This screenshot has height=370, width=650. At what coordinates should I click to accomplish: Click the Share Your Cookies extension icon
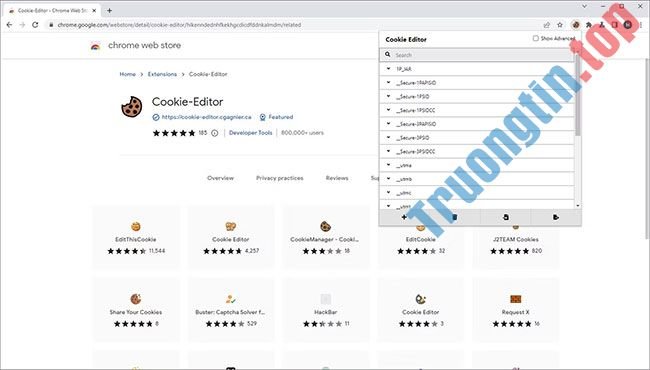pyautogui.click(x=136, y=299)
